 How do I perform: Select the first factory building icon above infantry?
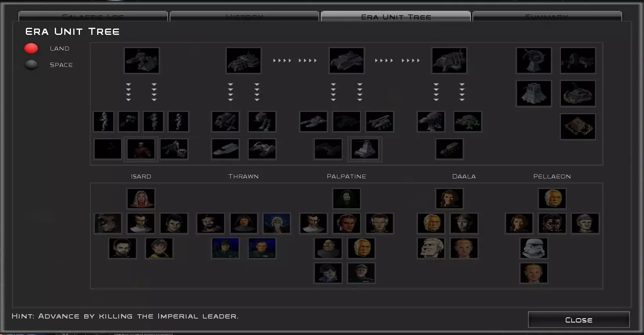[x=142, y=60]
